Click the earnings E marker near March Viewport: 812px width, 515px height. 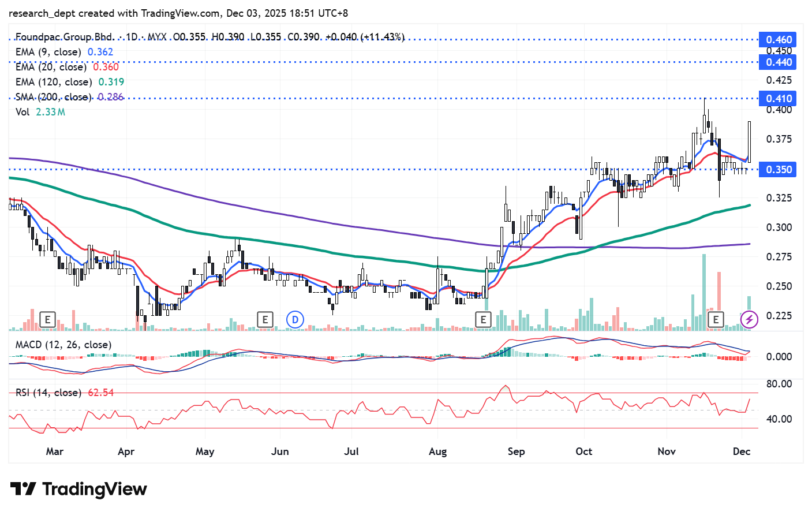pos(48,319)
